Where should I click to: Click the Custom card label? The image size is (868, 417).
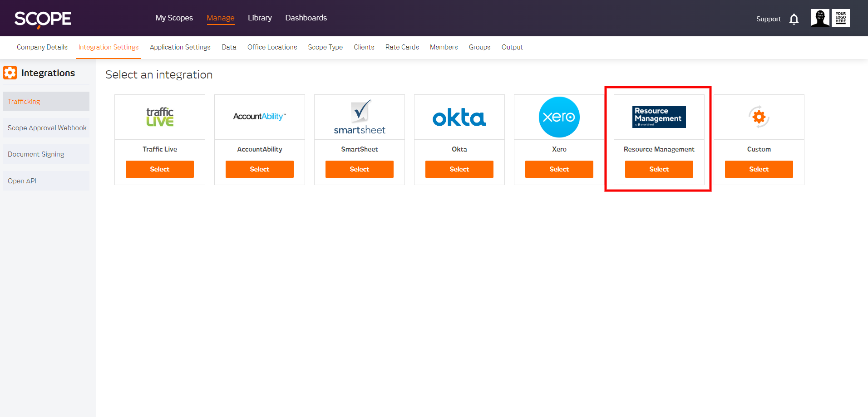click(x=759, y=149)
